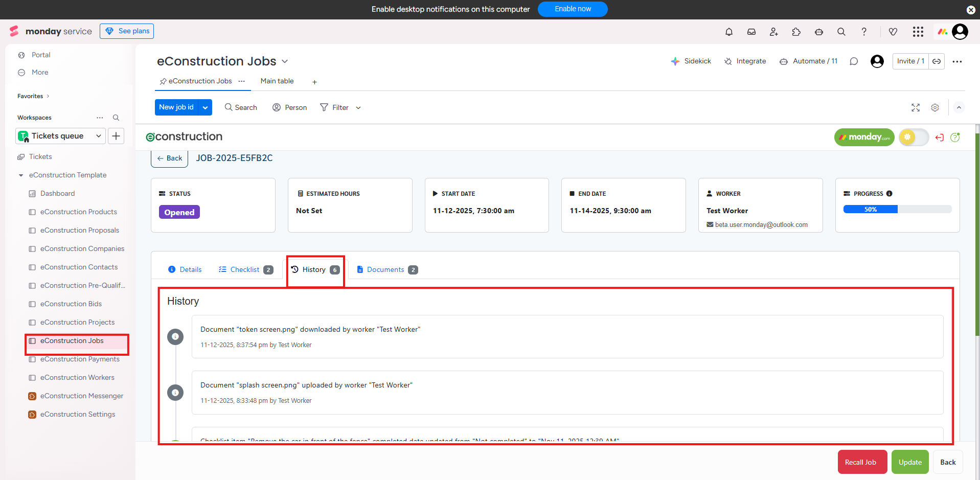This screenshot has height=480, width=980.
Task: Click the fullscreen expand icon
Action: [916, 107]
